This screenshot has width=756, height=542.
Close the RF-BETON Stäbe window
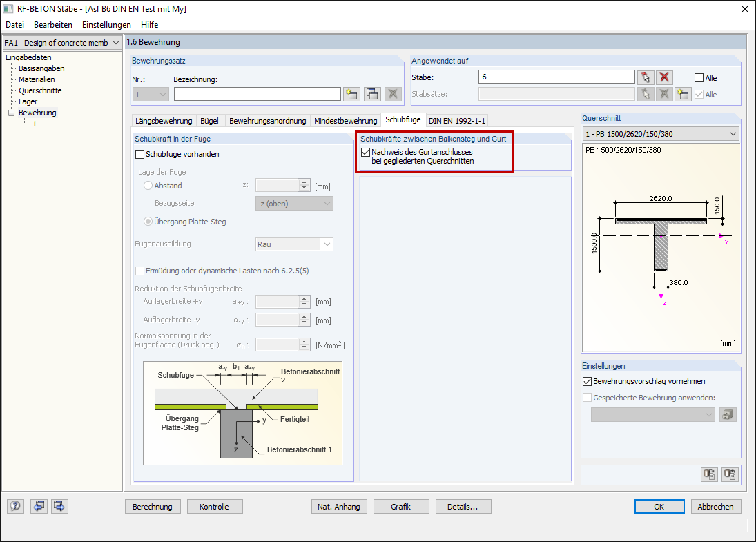(x=744, y=9)
